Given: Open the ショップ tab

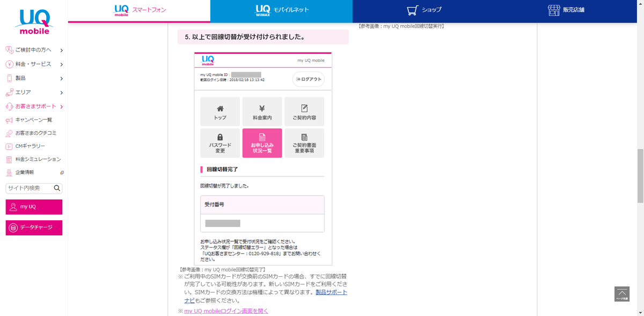Looking at the screenshot, I should point(423,11).
